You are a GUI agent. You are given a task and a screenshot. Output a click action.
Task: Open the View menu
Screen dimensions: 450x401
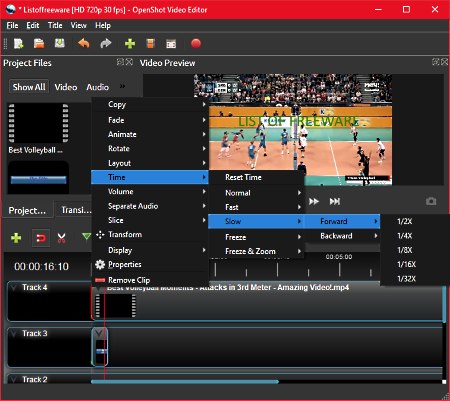click(x=78, y=25)
